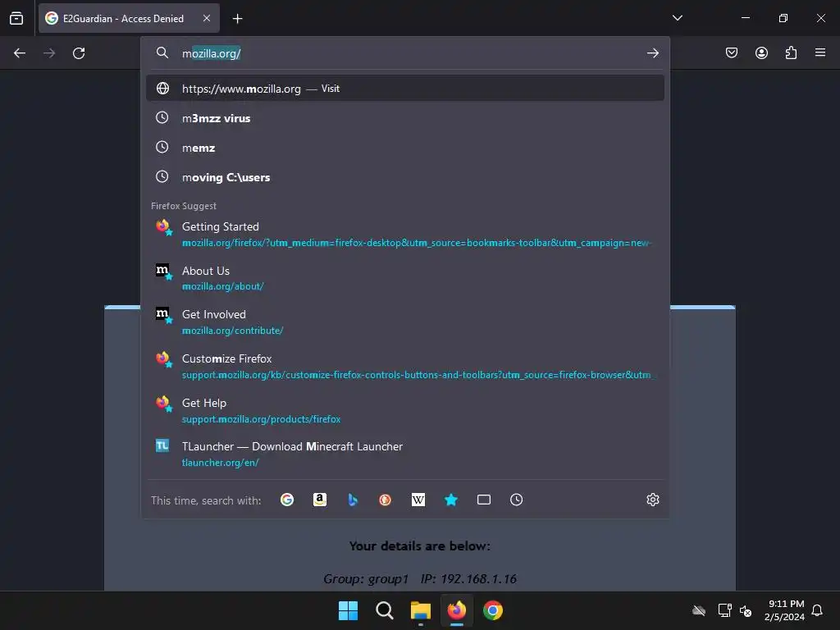Screen dimensions: 840x630
Task: Open Firefox View tab list icon
Action: [16, 18]
